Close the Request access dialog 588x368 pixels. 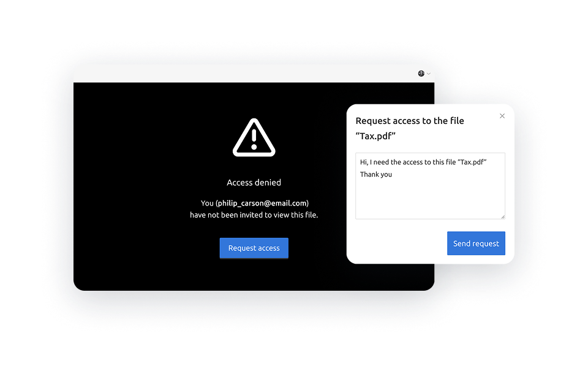pos(502,116)
